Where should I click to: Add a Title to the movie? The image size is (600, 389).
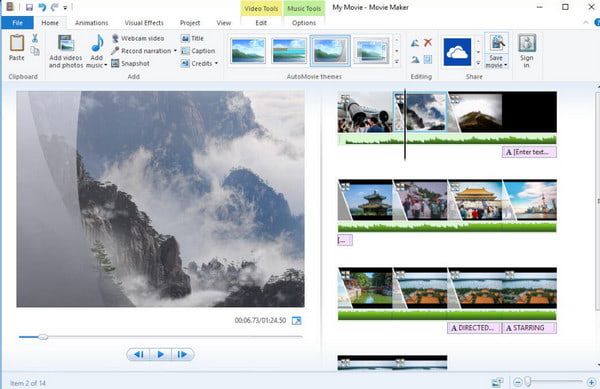[192, 38]
